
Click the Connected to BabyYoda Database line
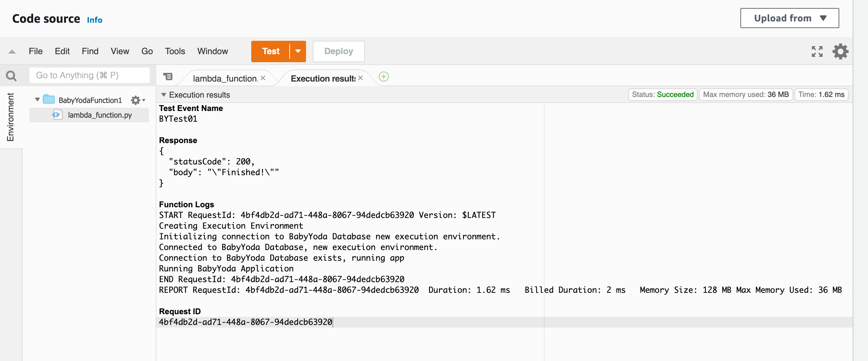[x=298, y=247]
